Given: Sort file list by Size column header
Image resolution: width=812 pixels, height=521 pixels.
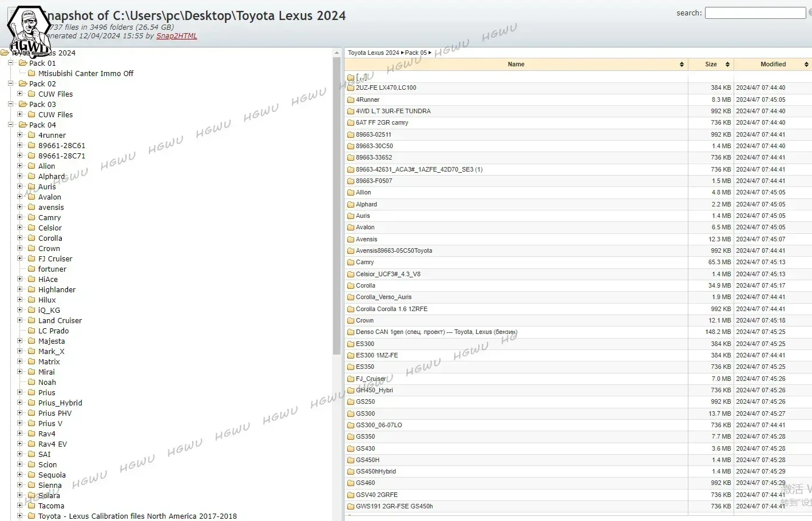Looking at the screenshot, I should (711, 65).
